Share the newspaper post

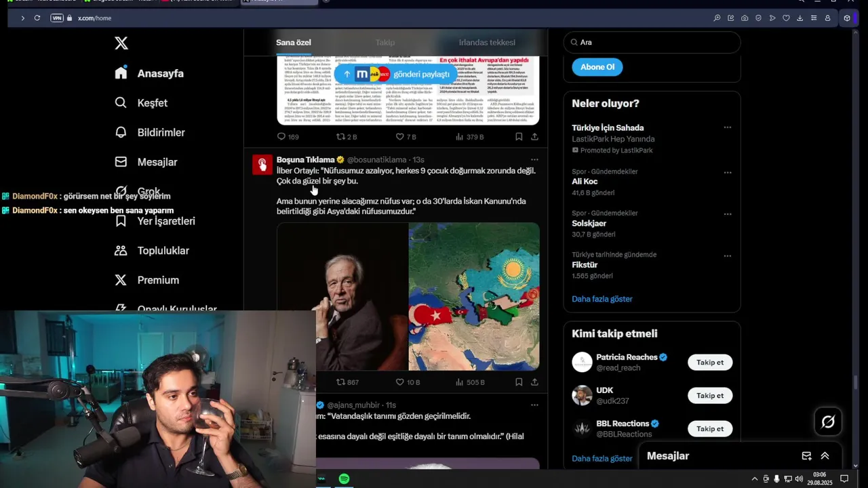click(x=534, y=136)
